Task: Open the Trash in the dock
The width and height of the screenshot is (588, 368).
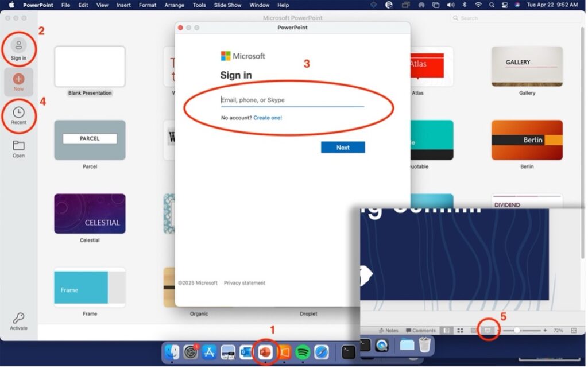Action: [x=424, y=345]
